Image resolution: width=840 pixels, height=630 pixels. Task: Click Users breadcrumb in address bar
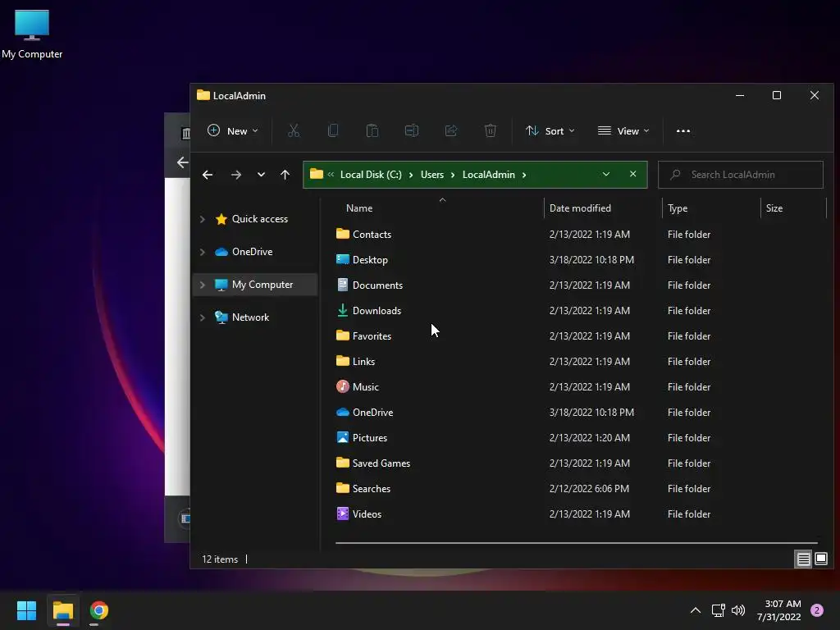point(431,175)
